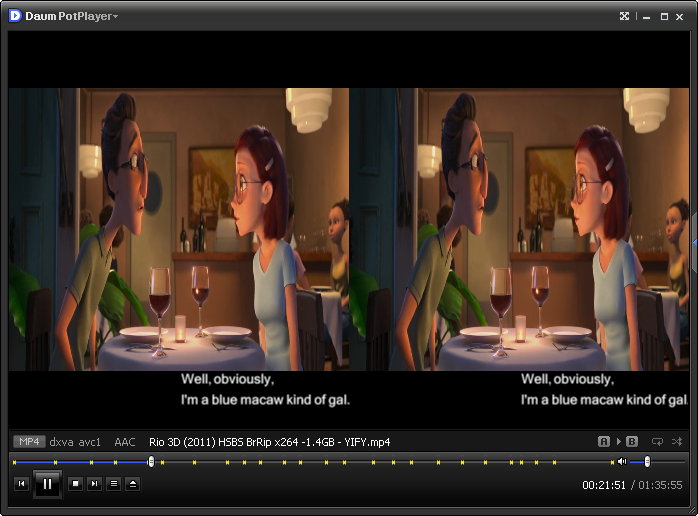Toggle repeat playback mode
This screenshot has height=516, width=698.
pos(657,441)
